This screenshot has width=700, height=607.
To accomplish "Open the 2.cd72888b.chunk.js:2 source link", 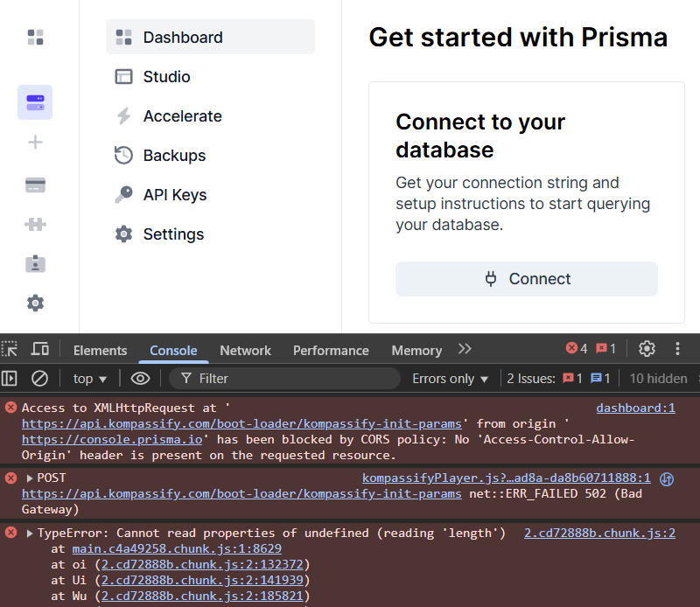I will point(599,533).
